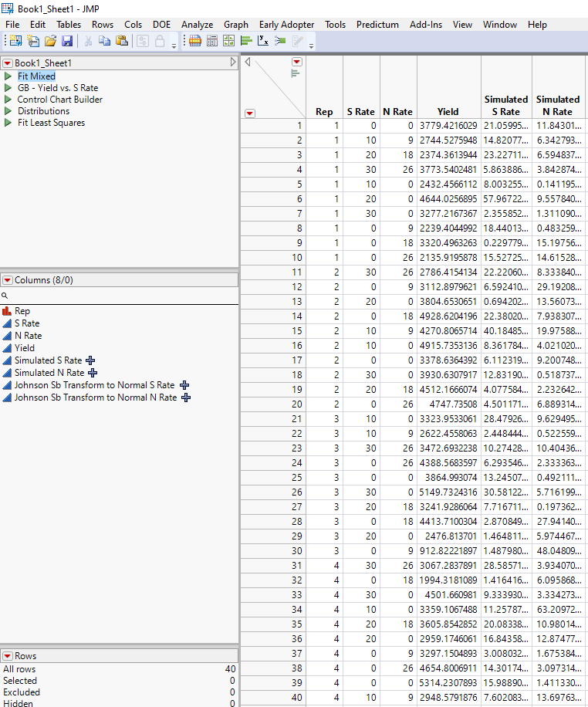This screenshot has height=707, width=588.
Task: Open the Predictum menu
Action: pyautogui.click(x=377, y=25)
